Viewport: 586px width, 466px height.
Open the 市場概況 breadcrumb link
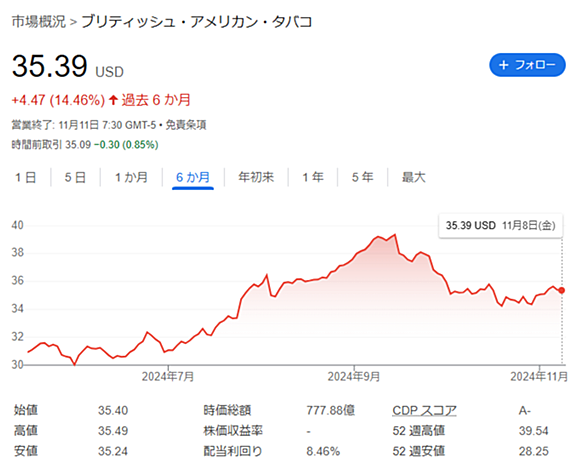[x=38, y=22]
